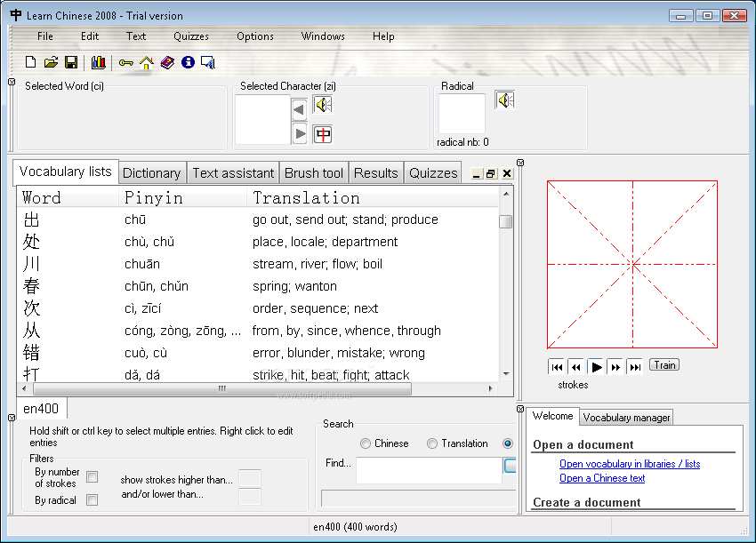Screen dimensions: 756x543
Task: Collapse the filters panel toggle box
Action: [x=12, y=418]
